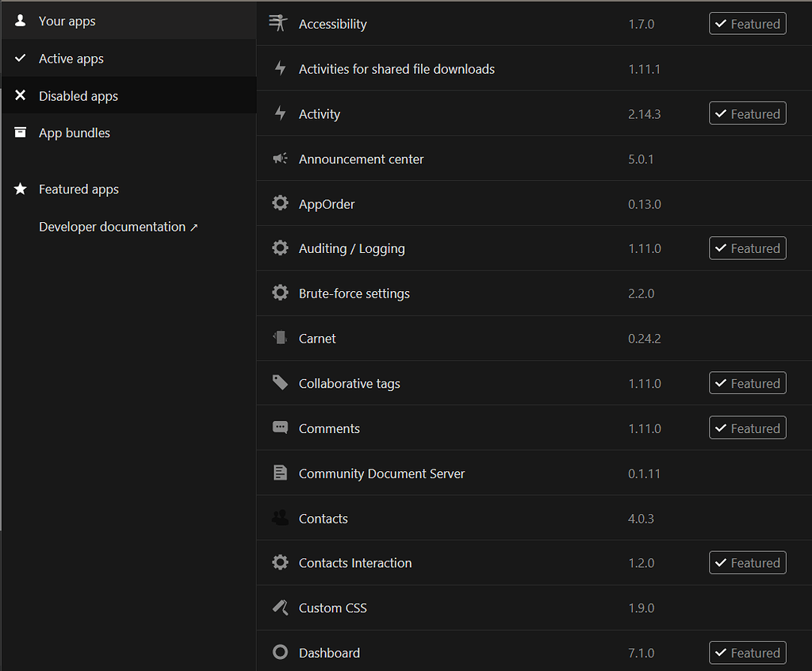Image resolution: width=812 pixels, height=671 pixels.
Task: Go to Featured apps
Action: [79, 190]
